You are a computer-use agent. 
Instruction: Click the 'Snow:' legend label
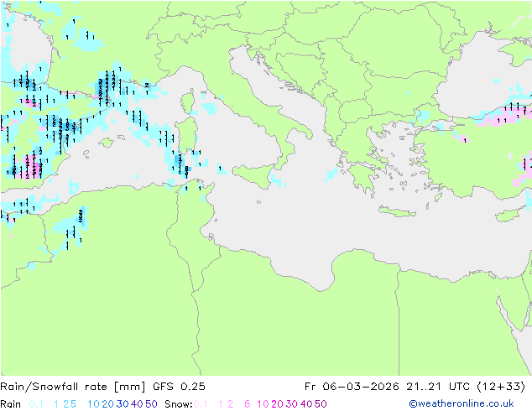pyautogui.click(x=179, y=404)
